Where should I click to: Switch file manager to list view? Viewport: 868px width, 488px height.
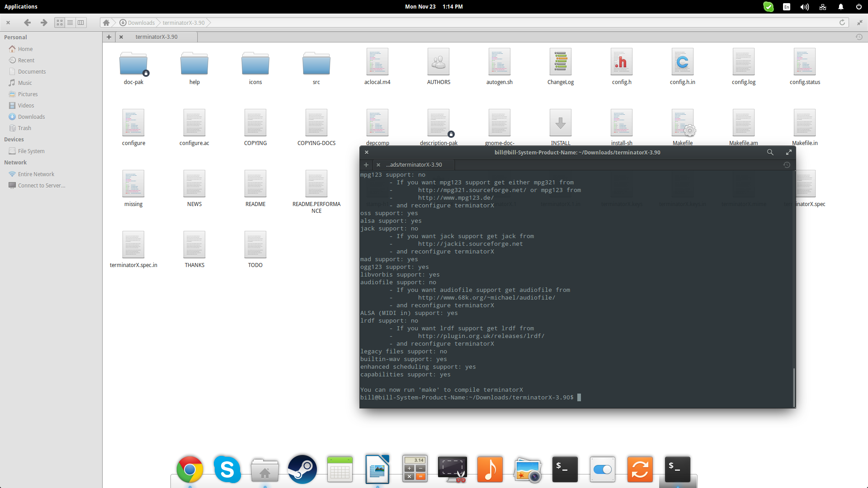70,23
